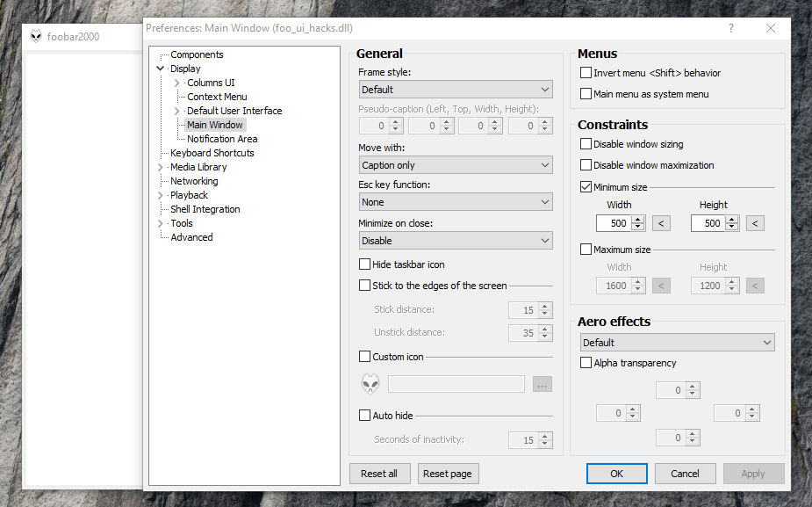Select Columns UI in the tree
Image resolution: width=812 pixels, height=507 pixels.
click(211, 83)
